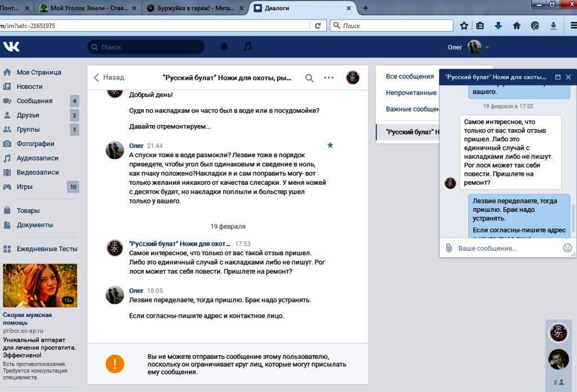Viewport: 577px width, 392px height.
Task: Open Сообщения in the left sidebar
Action: coord(34,101)
